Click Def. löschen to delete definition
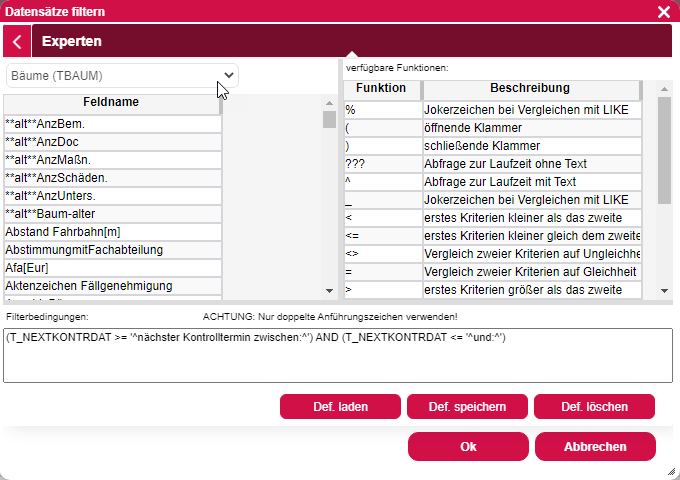The image size is (680, 480). pos(594,407)
